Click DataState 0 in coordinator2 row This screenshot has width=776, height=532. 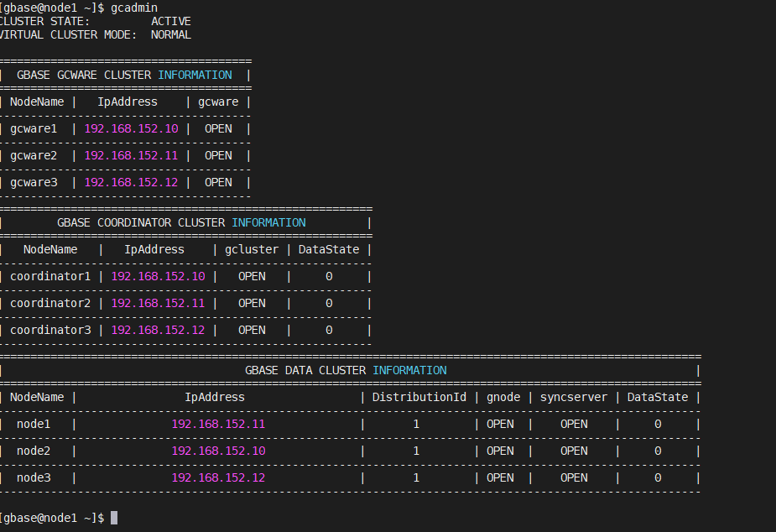pyautogui.click(x=329, y=303)
